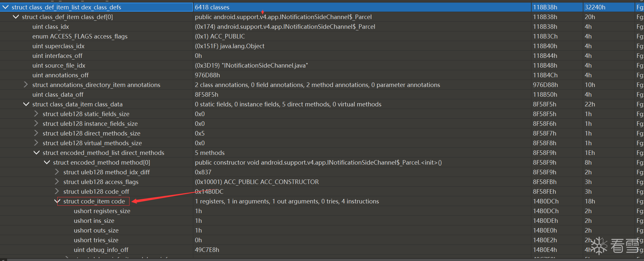Expand the uleb128 virtual_methods_size node

[x=36, y=143]
